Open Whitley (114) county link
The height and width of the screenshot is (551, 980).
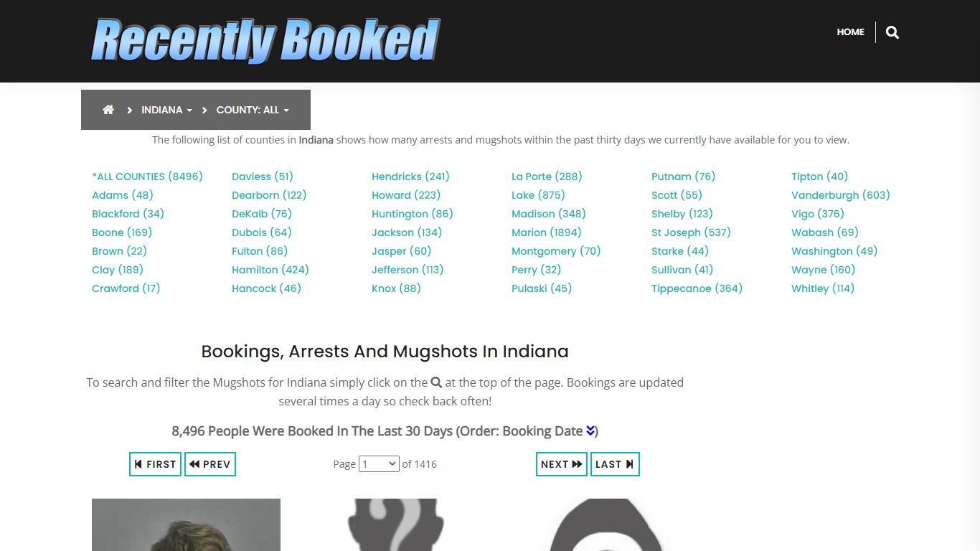[x=823, y=288]
